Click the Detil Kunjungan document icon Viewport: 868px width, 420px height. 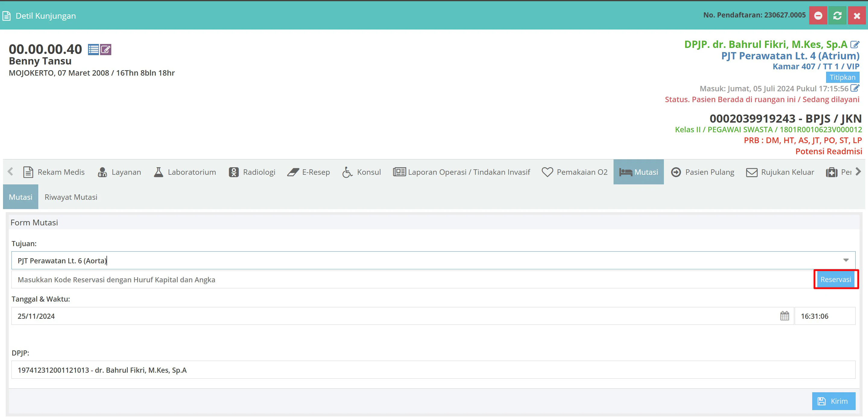[6, 16]
